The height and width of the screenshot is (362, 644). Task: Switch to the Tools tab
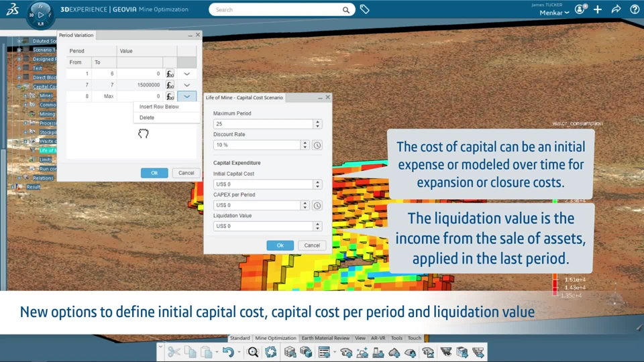click(396, 338)
